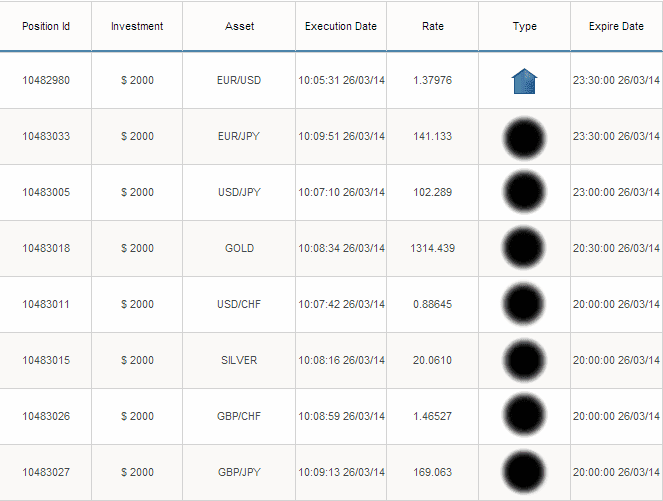
Task: Click the black circle Type icon in USD/JPY row
Action: point(524,192)
